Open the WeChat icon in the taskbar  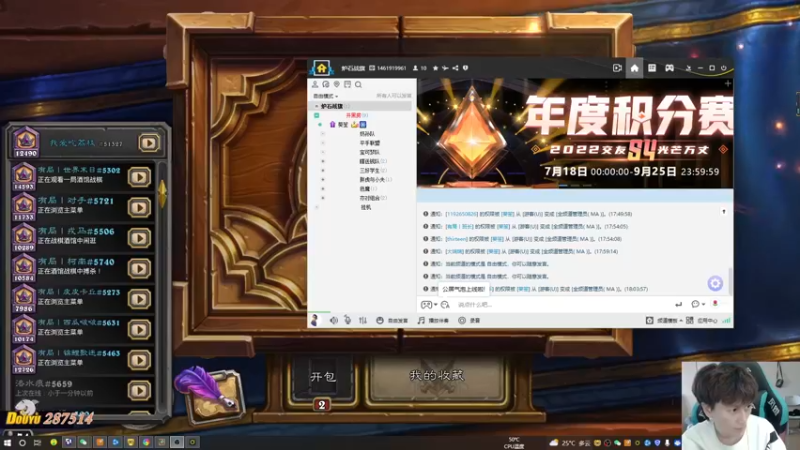(x=83, y=442)
